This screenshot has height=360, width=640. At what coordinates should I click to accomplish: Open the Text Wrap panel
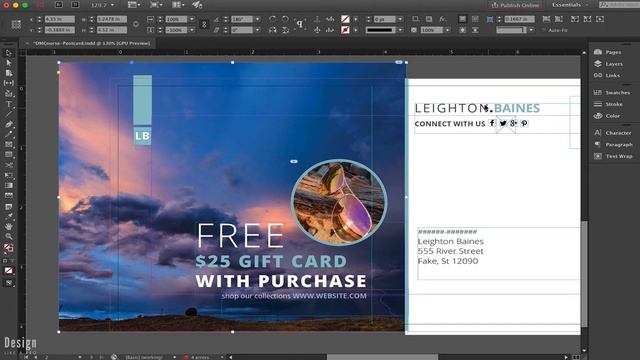coord(613,156)
